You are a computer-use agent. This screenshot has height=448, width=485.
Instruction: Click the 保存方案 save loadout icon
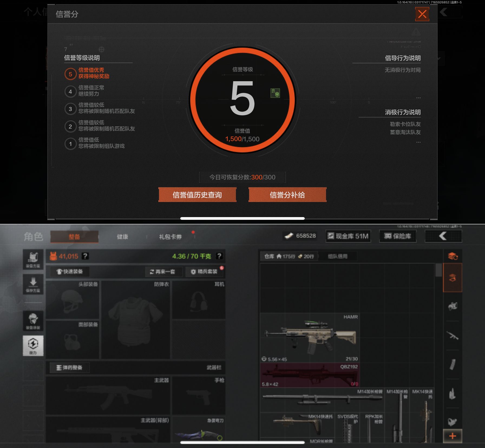(x=33, y=284)
